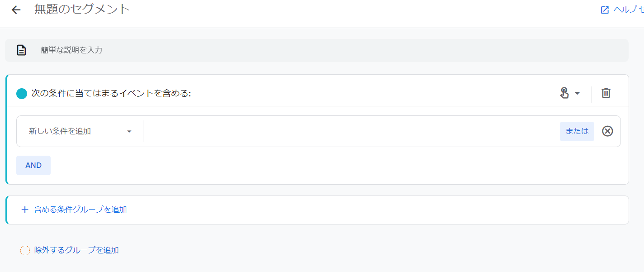Image resolution: width=644 pixels, height=272 pixels.
Task: Select 除外するグループを追加
Action: tap(76, 250)
